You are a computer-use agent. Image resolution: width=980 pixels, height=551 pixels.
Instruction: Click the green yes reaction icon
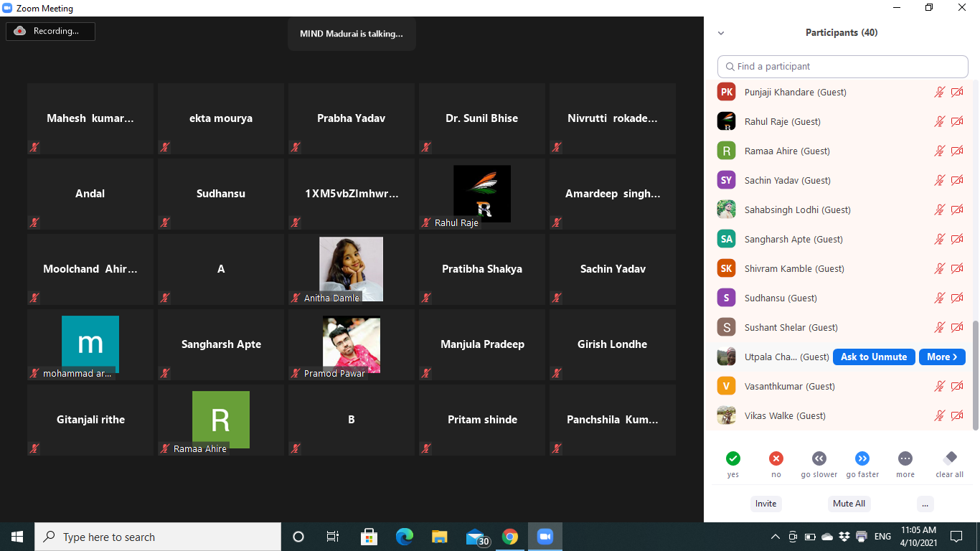point(732,458)
